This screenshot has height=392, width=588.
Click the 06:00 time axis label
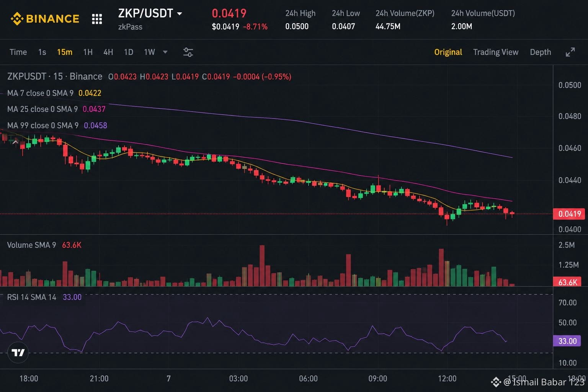pos(308,379)
